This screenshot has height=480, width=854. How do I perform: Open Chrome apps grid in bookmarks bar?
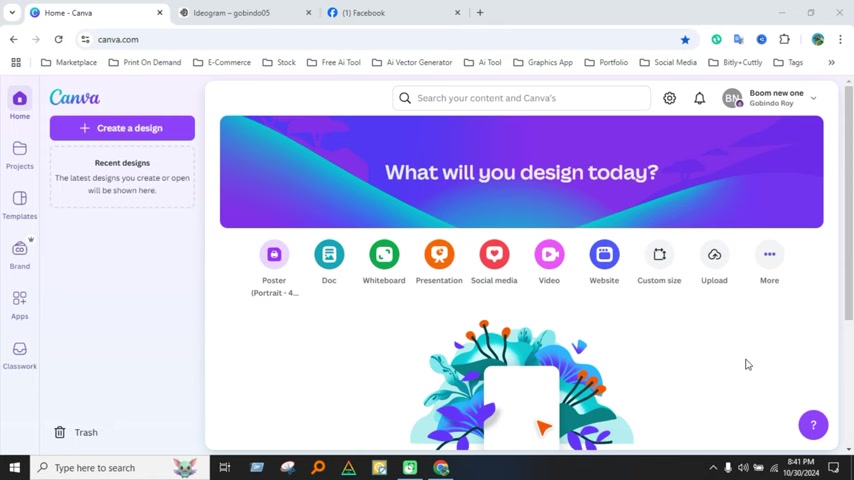click(16, 63)
